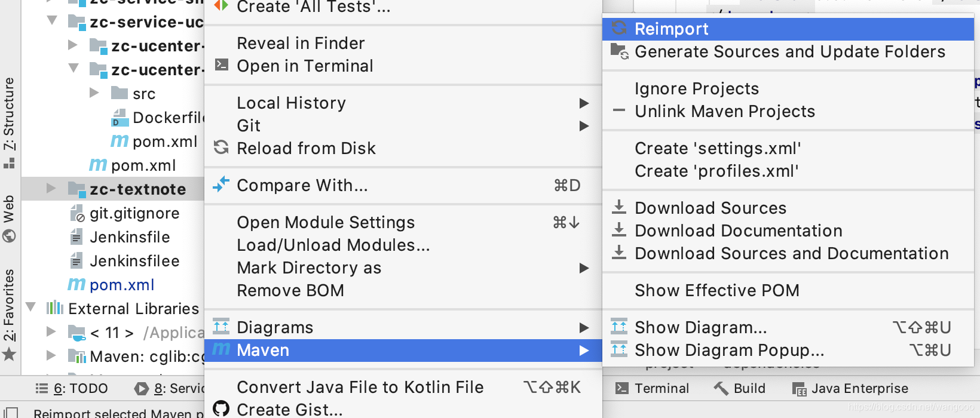
Task: Click the Open in Terminal icon
Action: click(221, 64)
